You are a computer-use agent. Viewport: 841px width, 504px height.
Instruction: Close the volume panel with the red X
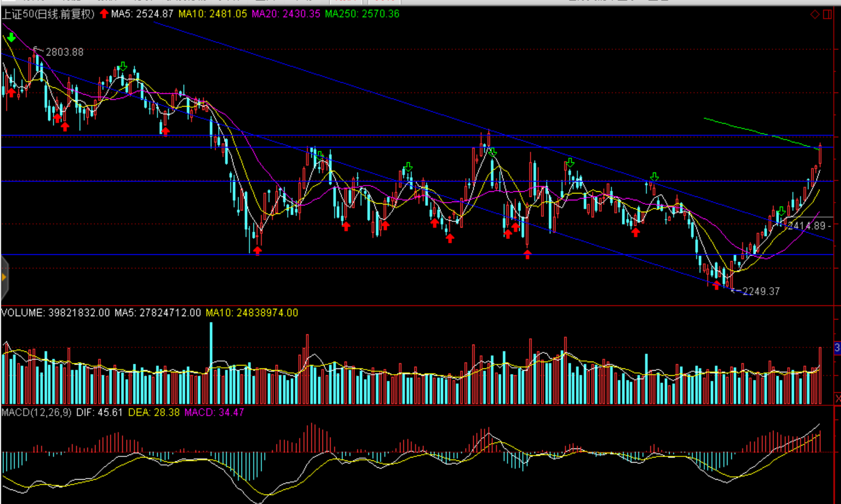click(x=838, y=399)
